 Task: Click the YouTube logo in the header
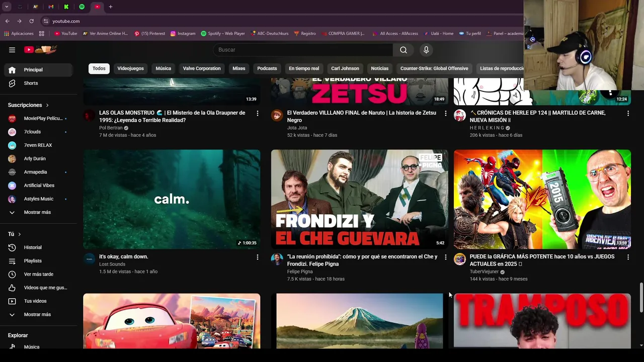coord(41,49)
